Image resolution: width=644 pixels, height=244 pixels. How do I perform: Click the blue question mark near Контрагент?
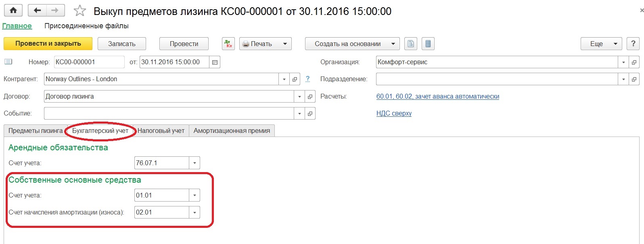pyautogui.click(x=307, y=79)
